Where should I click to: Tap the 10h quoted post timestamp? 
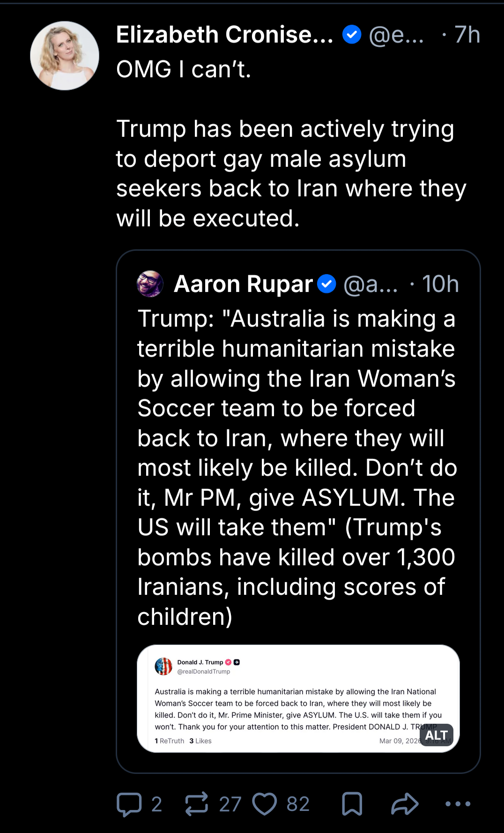point(440,284)
